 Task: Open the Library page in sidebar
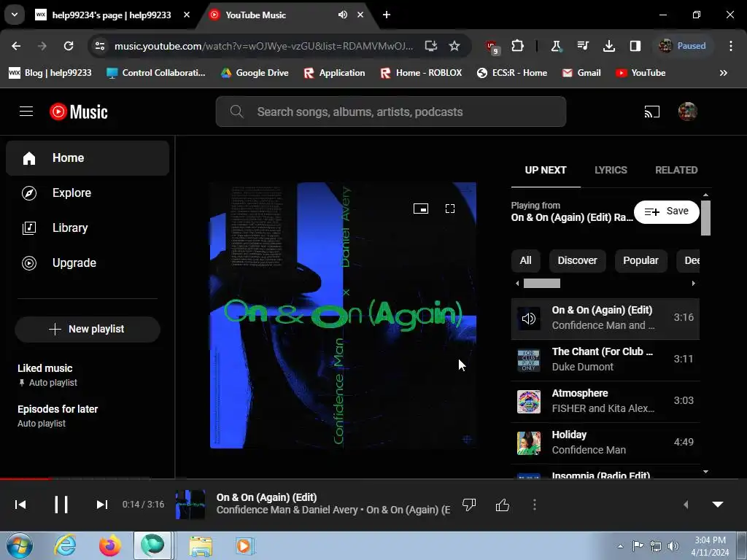88,227
